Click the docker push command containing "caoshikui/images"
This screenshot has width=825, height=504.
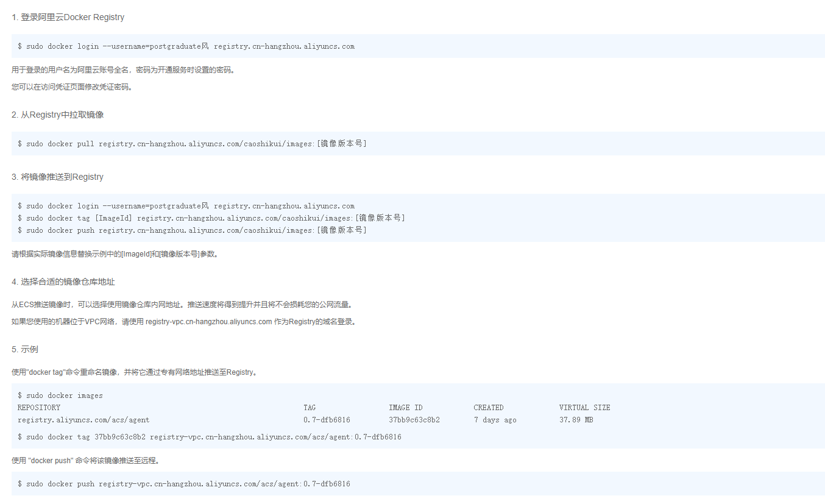point(192,230)
